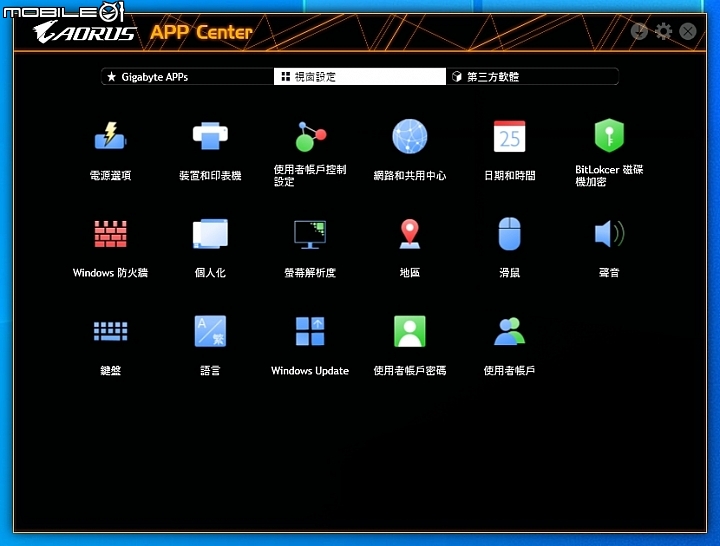
Task: Open the 地區 region map pin icon
Action: tap(410, 234)
